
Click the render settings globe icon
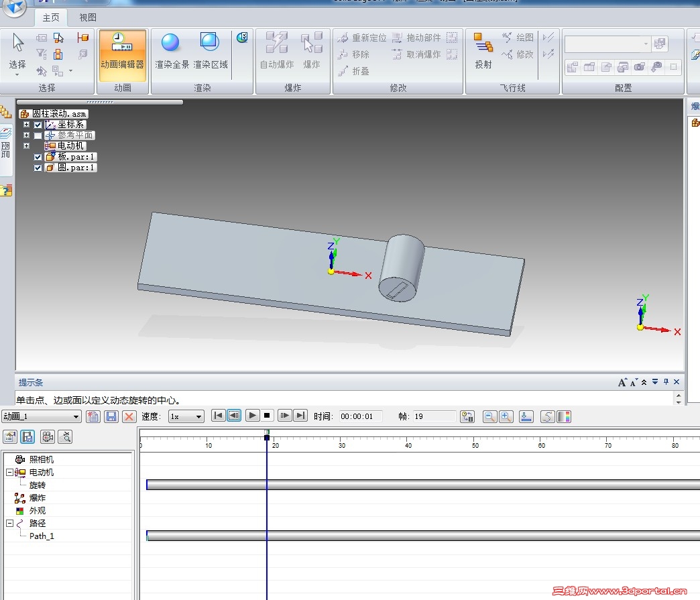pos(243,38)
